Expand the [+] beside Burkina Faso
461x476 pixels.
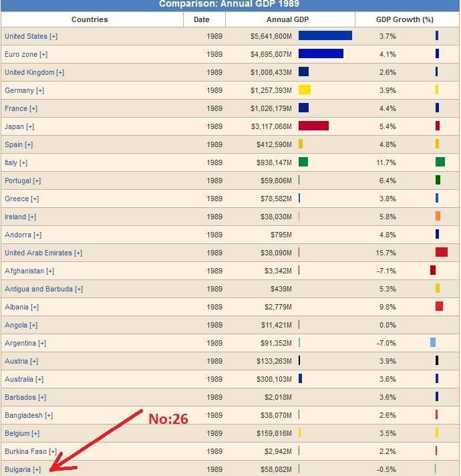click(x=53, y=451)
